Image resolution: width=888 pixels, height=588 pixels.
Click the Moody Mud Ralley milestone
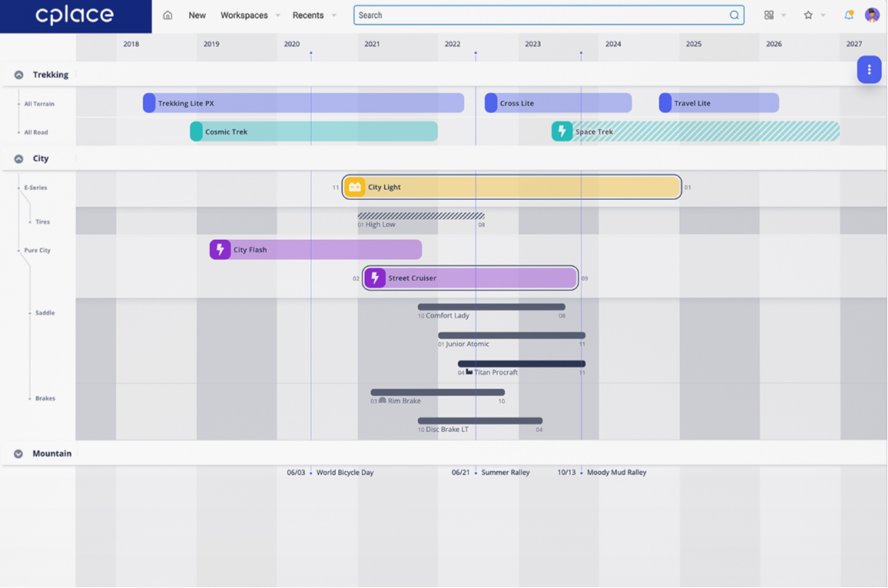616,472
